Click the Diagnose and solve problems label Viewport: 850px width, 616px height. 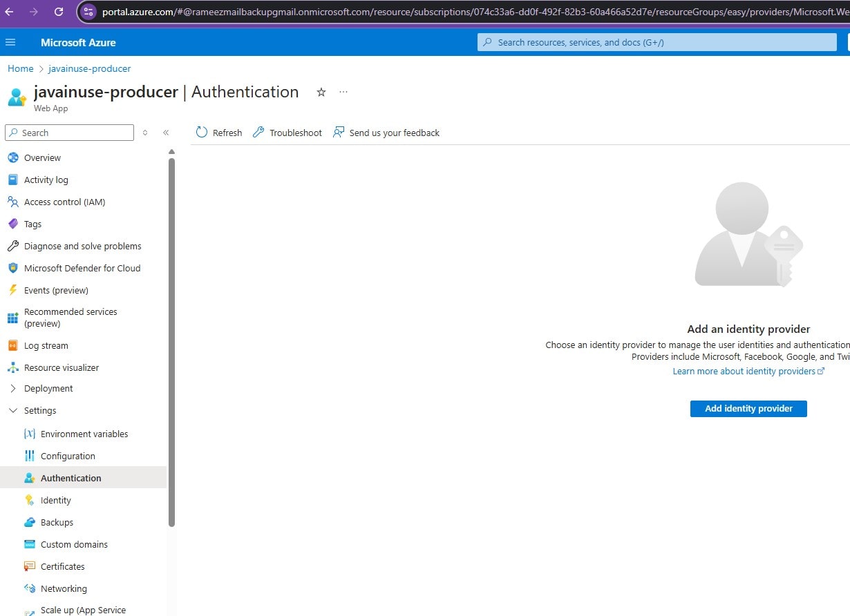[x=82, y=246]
